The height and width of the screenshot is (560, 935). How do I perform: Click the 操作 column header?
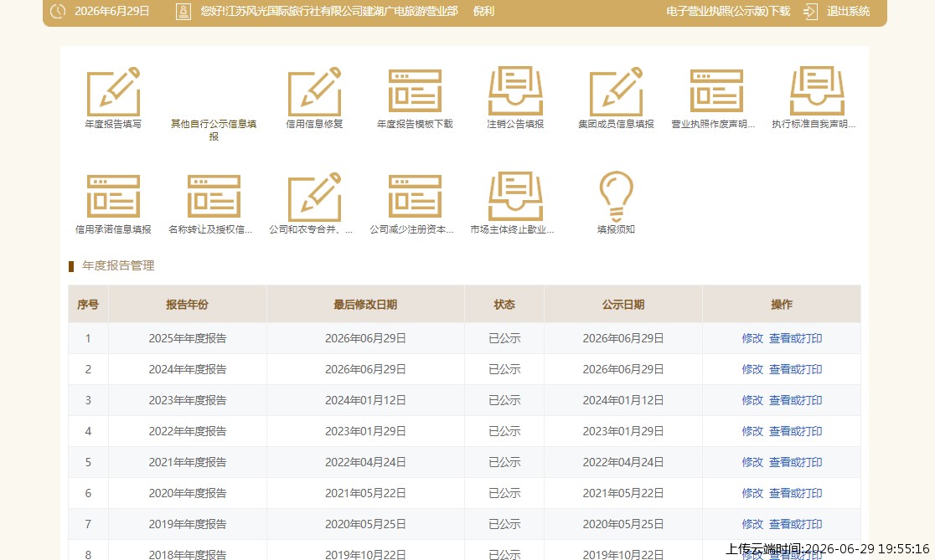[782, 305]
